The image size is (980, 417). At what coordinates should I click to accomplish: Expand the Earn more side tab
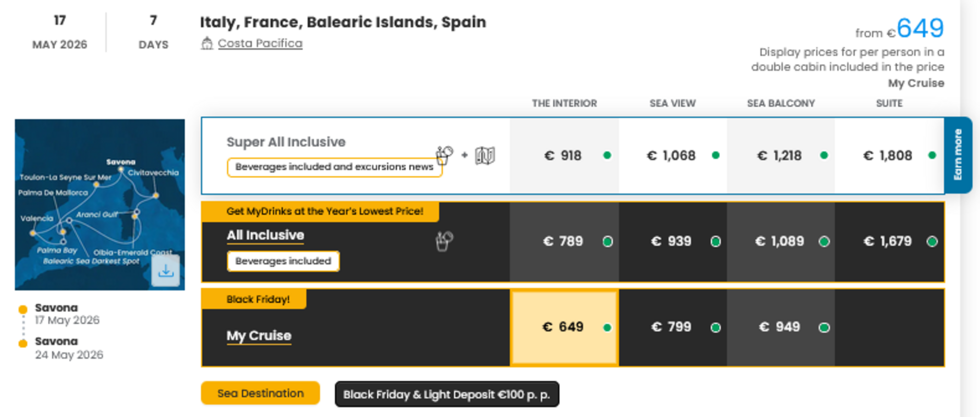pyautogui.click(x=958, y=155)
